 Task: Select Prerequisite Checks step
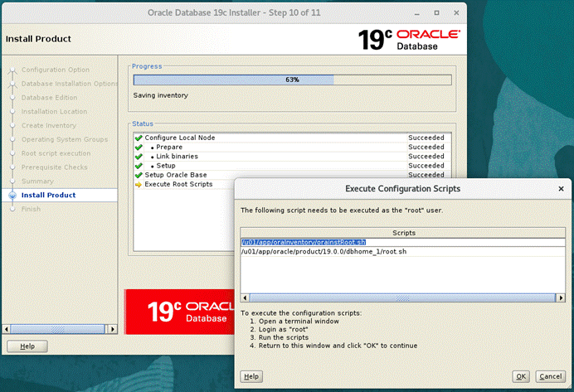tap(54, 167)
